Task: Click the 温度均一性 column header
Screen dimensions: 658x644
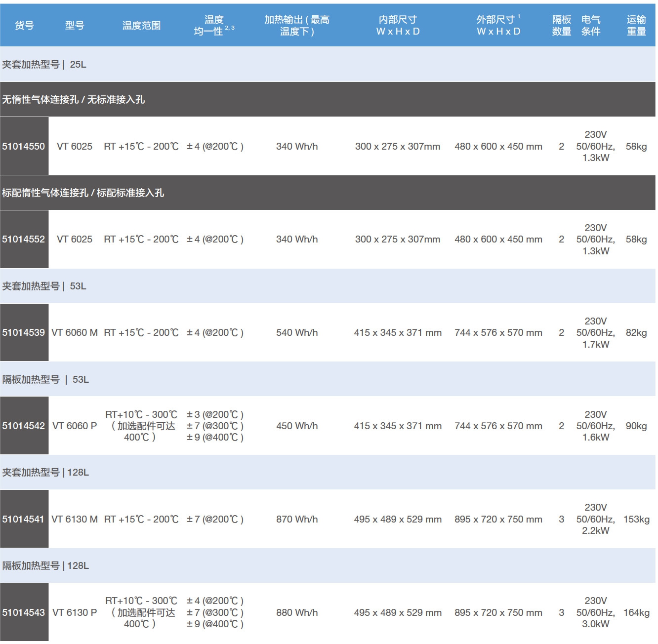Action: tap(214, 26)
